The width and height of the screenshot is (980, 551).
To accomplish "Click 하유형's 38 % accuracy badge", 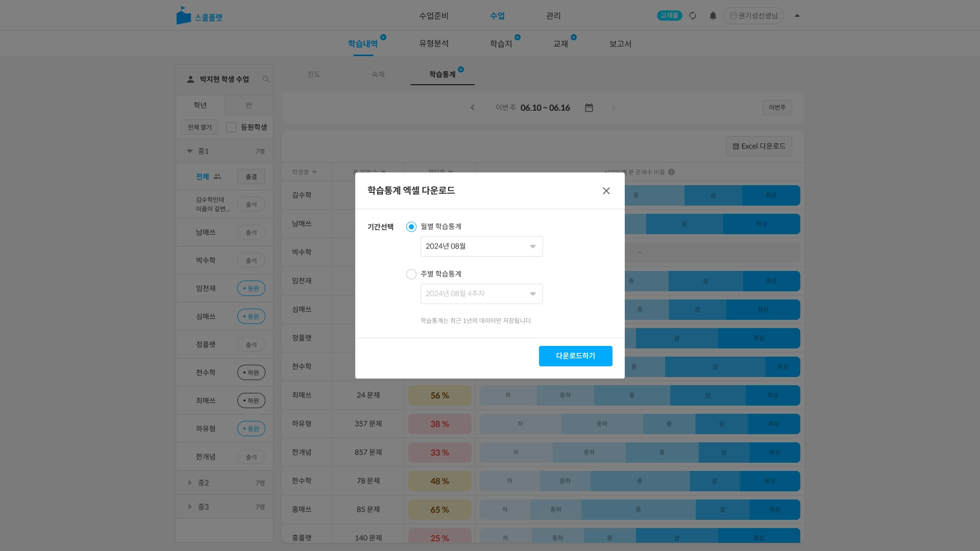I will tap(439, 424).
